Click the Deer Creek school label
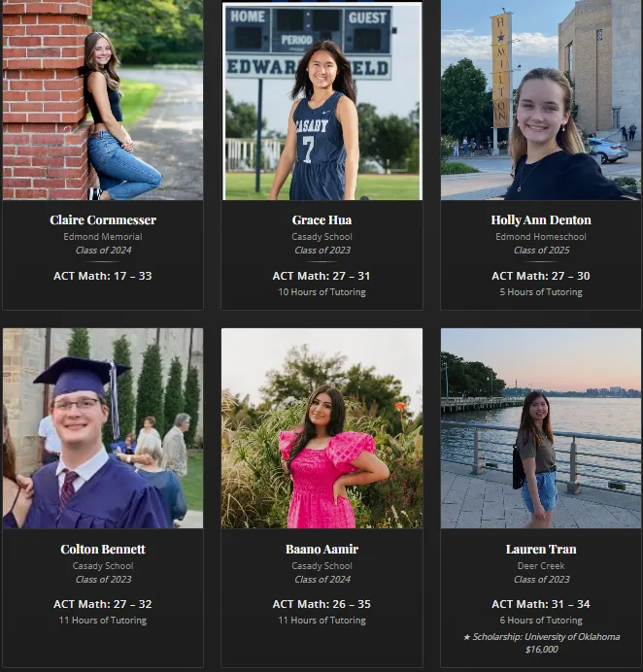The height and width of the screenshot is (672, 643). [x=541, y=566]
